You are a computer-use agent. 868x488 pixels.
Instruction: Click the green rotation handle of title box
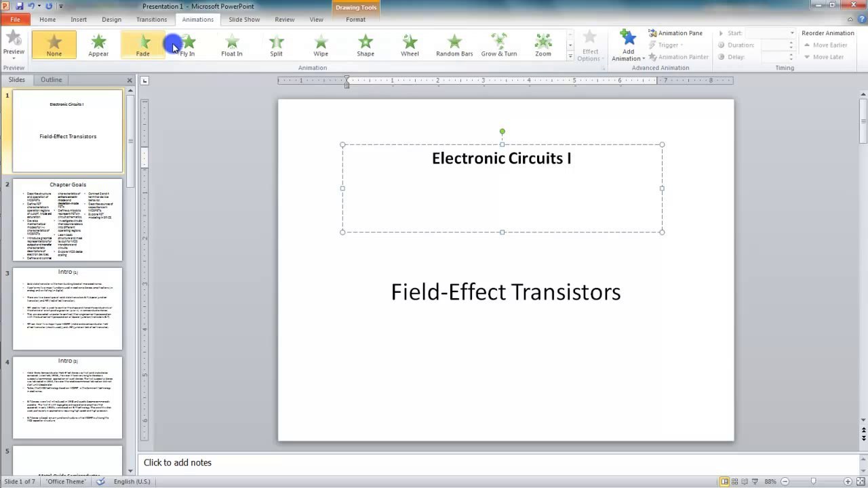[502, 131]
